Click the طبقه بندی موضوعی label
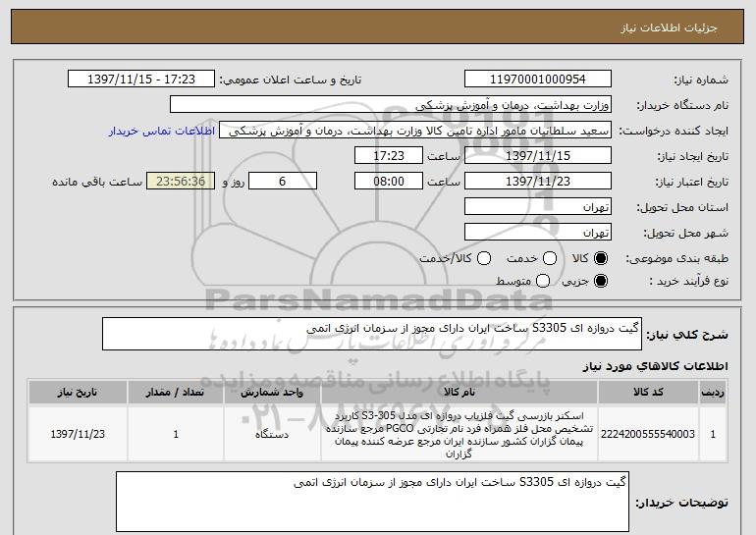The width and height of the screenshot is (756, 535). pyautogui.click(x=676, y=259)
